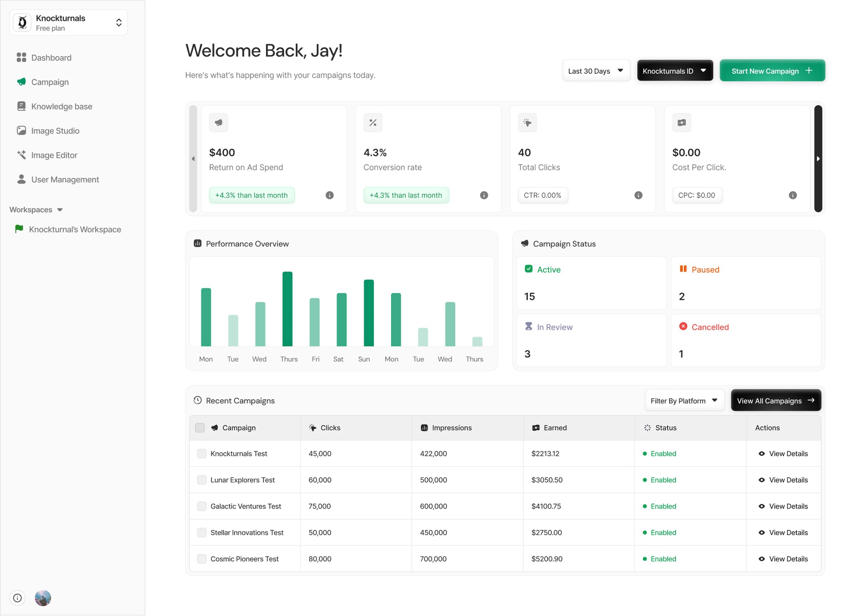Click the tallest Thurs bar in chart
The height and width of the screenshot is (616, 866).
[287, 309]
